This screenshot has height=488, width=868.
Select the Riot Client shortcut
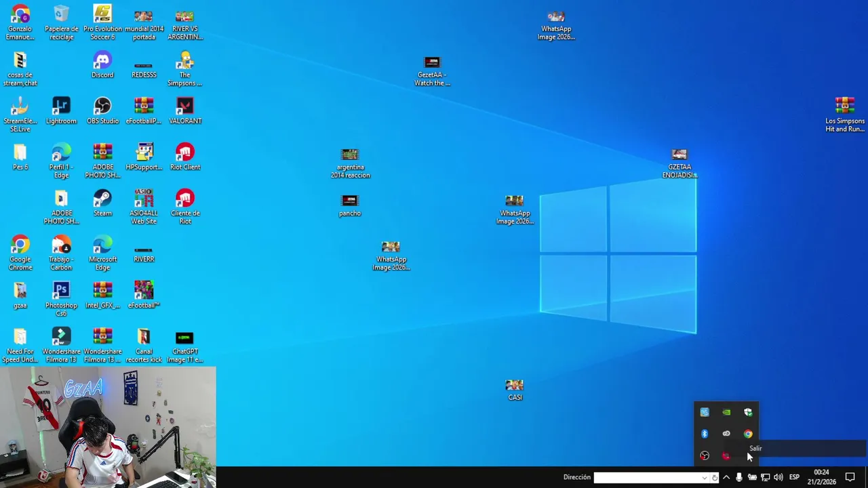tap(185, 157)
